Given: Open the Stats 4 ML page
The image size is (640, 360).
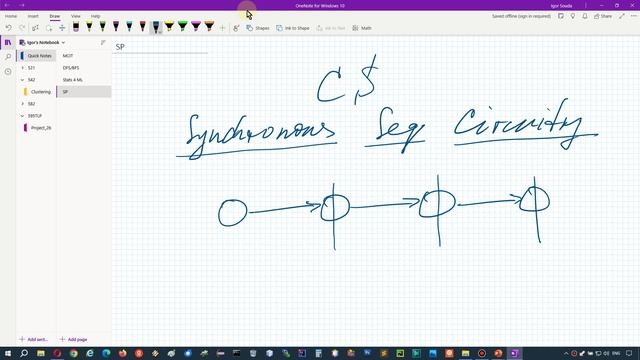Looking at the screenshot, I should [x=84, y=80].
